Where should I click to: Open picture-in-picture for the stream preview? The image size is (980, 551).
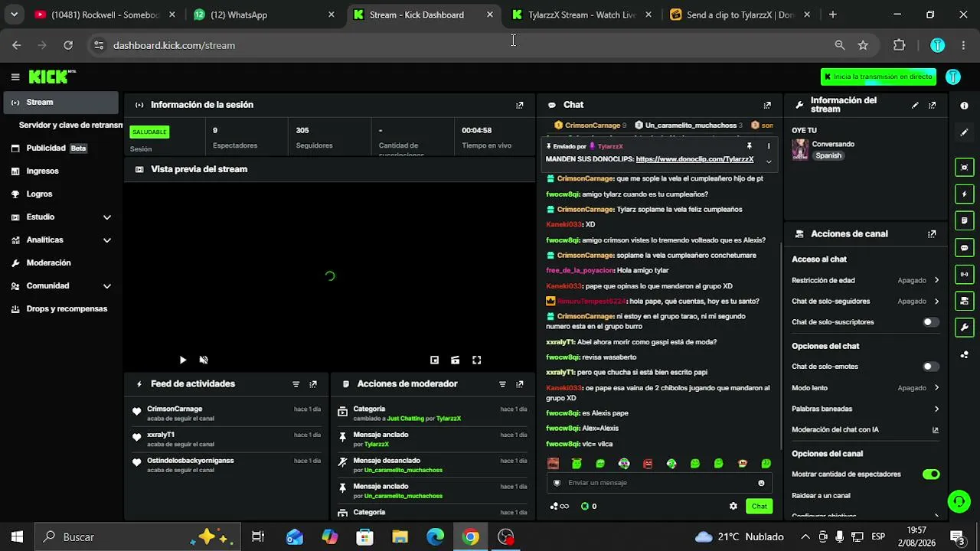[x=434, y=360]
